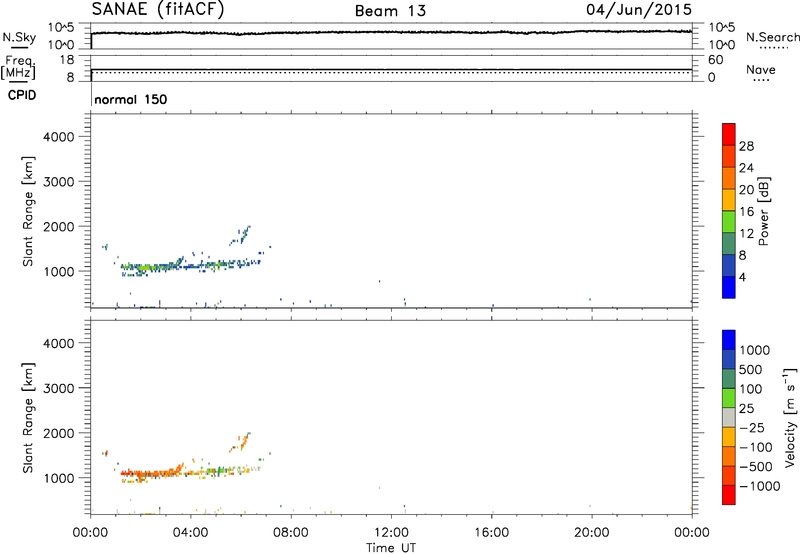This screenshot has width=800, height=554.
Task: Click the Slant Range label of velocity panel
Action: coord(28,417)
